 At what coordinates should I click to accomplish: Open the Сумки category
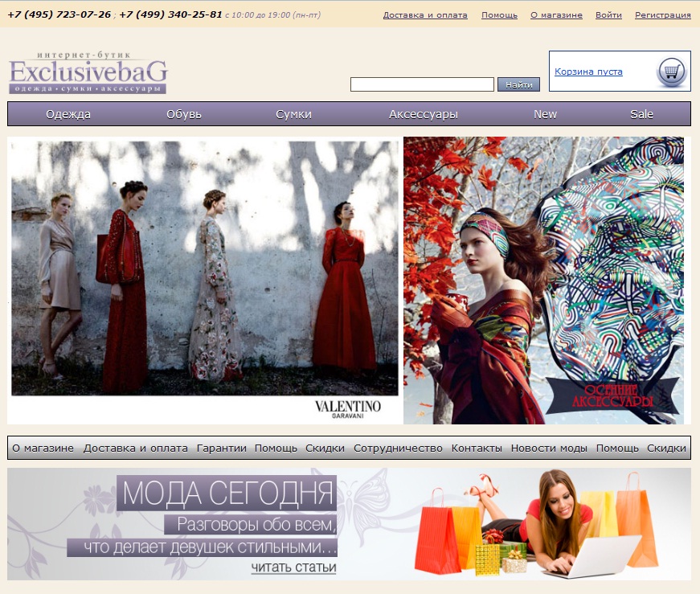click(293, 114)
